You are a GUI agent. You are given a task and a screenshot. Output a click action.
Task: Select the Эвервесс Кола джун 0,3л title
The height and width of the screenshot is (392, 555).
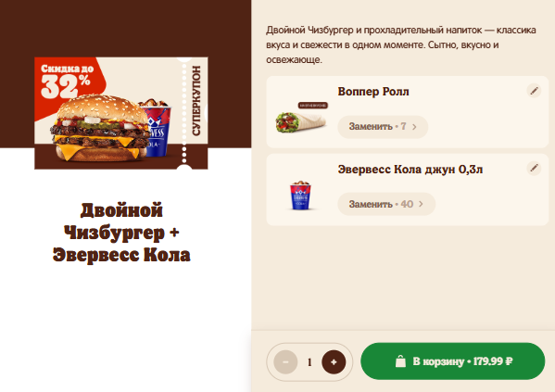click(x=410, y=170)
